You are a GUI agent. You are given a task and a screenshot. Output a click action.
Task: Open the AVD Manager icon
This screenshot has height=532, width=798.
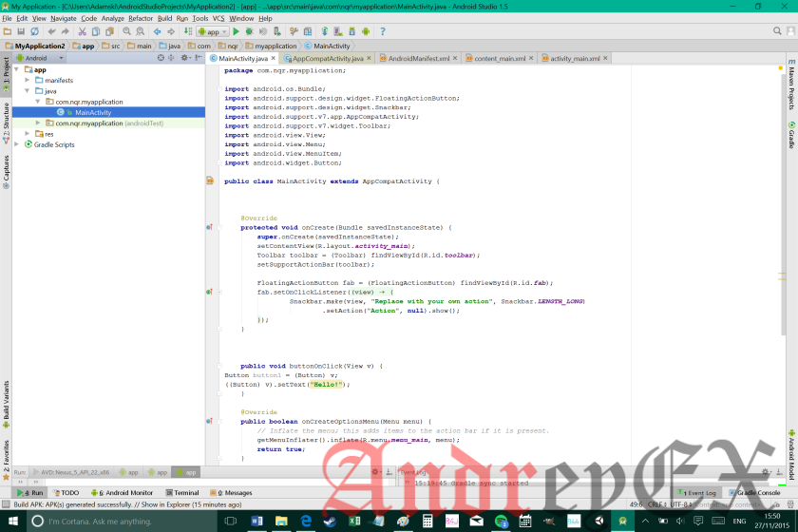[x=338, y=31]
